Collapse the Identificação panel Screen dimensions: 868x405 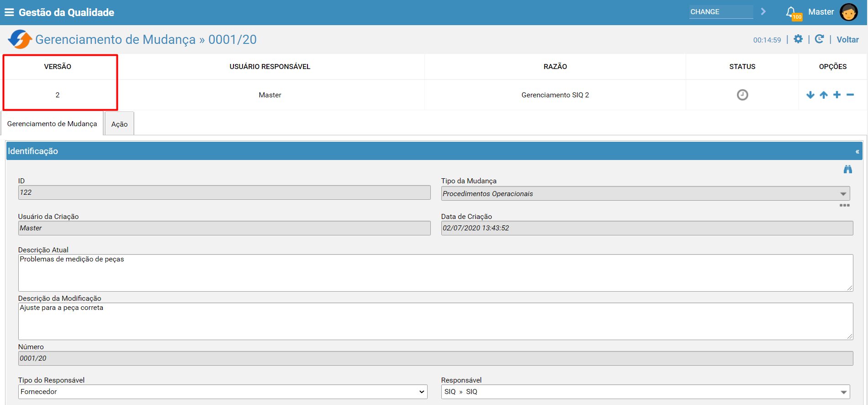point(857,151)
